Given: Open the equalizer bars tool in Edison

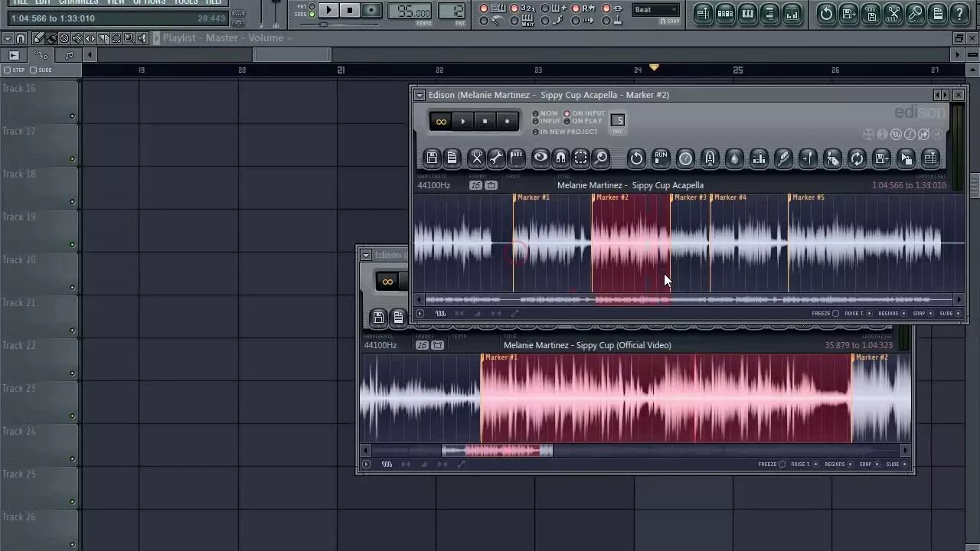Looking at the screenshot, I should click(x=759, y=158).
